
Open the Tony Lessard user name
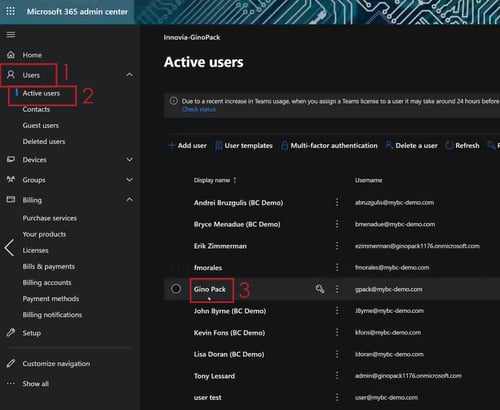[214, 376]
